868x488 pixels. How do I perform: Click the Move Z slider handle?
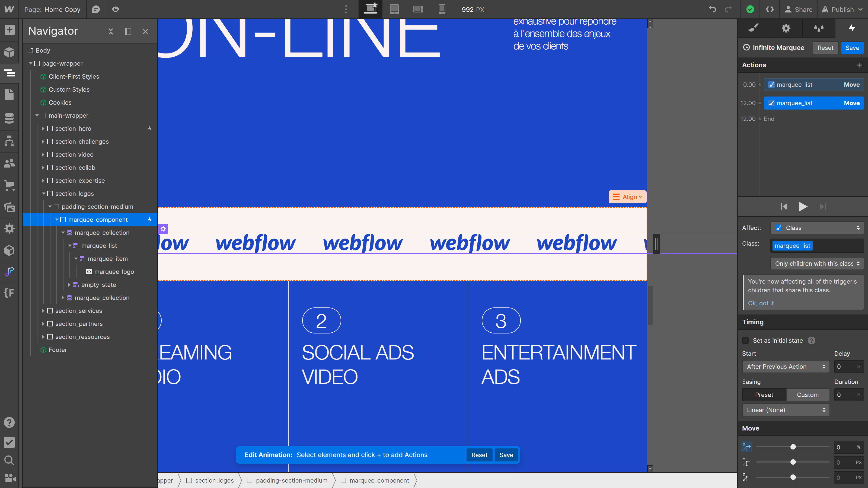(x=793, y=477)
